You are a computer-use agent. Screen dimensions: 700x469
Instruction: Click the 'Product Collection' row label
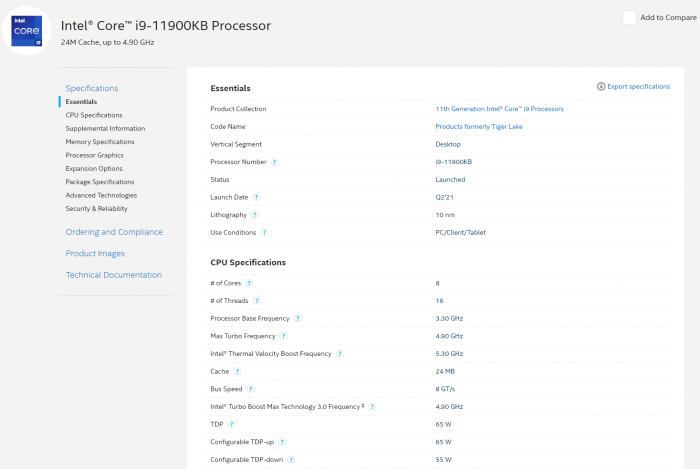tap(238, 108)
